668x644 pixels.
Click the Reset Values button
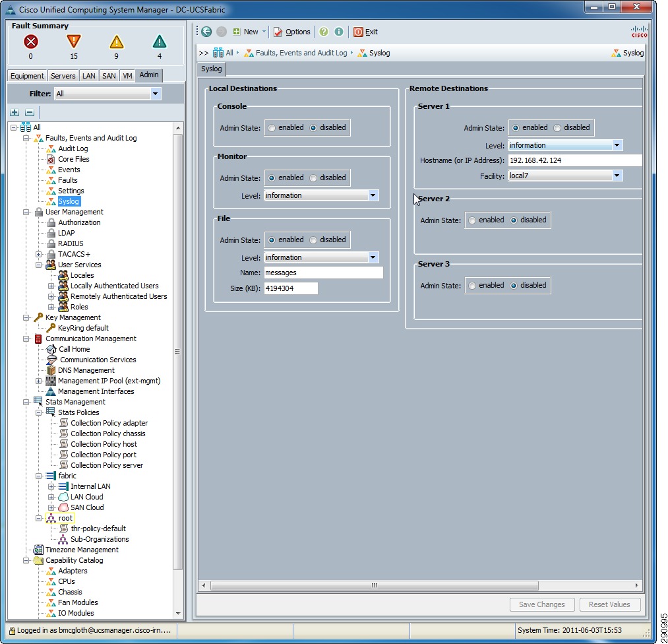609,604
